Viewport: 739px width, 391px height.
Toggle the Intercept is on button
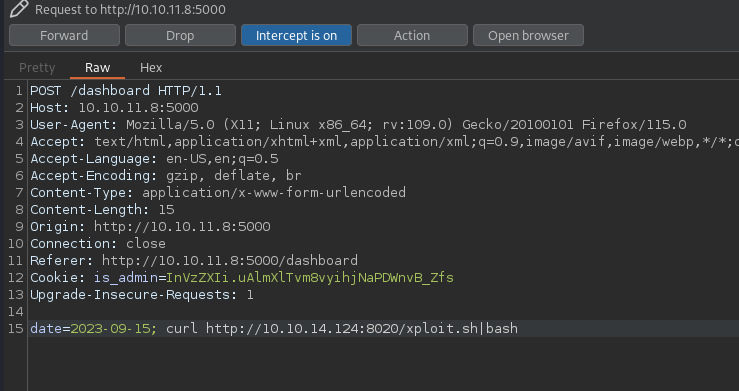click(296, 35)
